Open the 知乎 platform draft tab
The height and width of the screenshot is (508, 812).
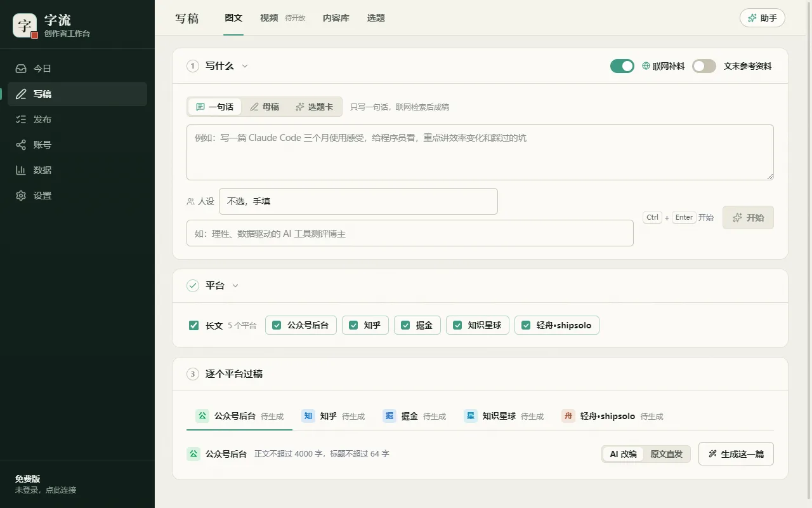333,416
